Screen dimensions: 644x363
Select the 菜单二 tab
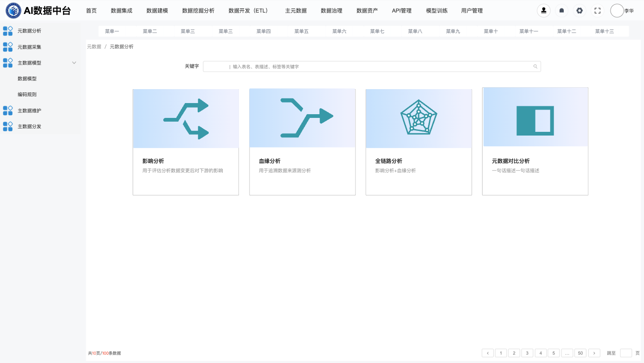150,32
